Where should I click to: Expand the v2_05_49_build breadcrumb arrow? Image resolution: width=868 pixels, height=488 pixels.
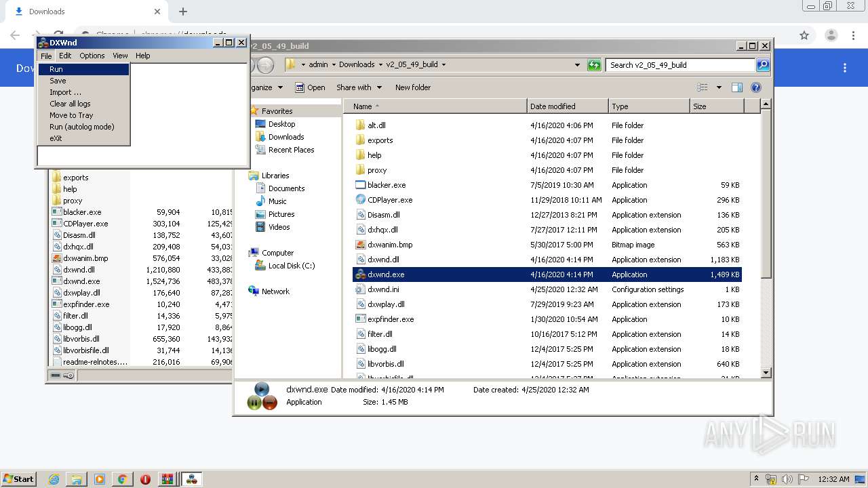tap(443, 65)
